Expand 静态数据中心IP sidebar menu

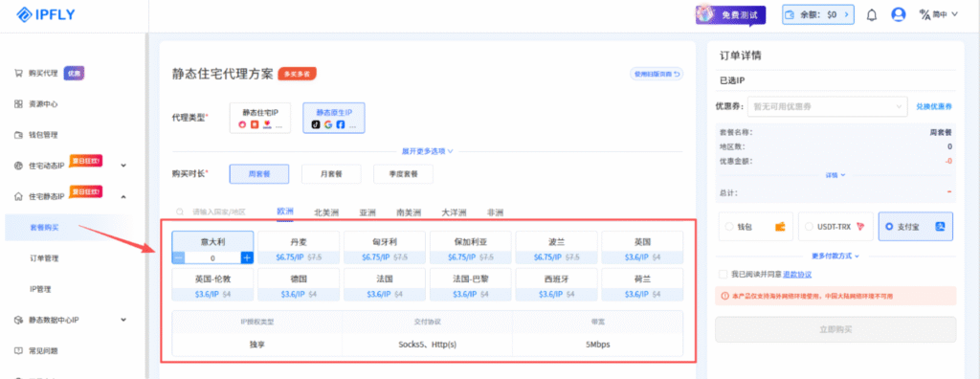pyautogui.click(x=123, y=320)
